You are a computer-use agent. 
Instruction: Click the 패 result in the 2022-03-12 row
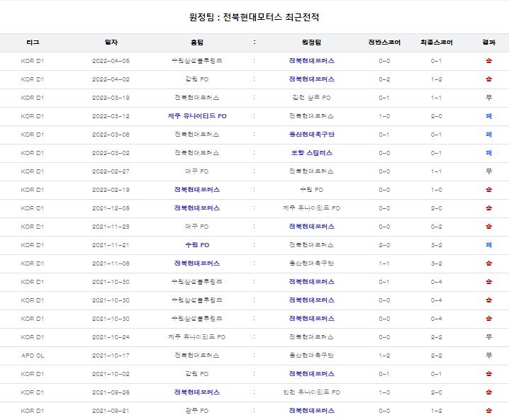click(x=489, y=116)
